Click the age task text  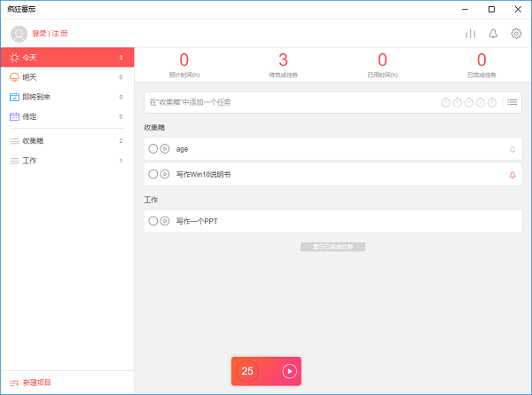tap(182, 149)
